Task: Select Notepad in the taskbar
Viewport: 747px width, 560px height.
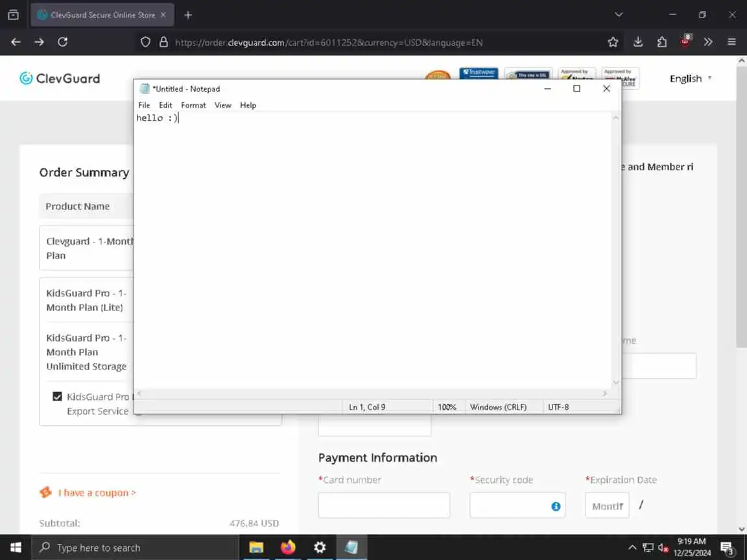Action: [351, 548]
